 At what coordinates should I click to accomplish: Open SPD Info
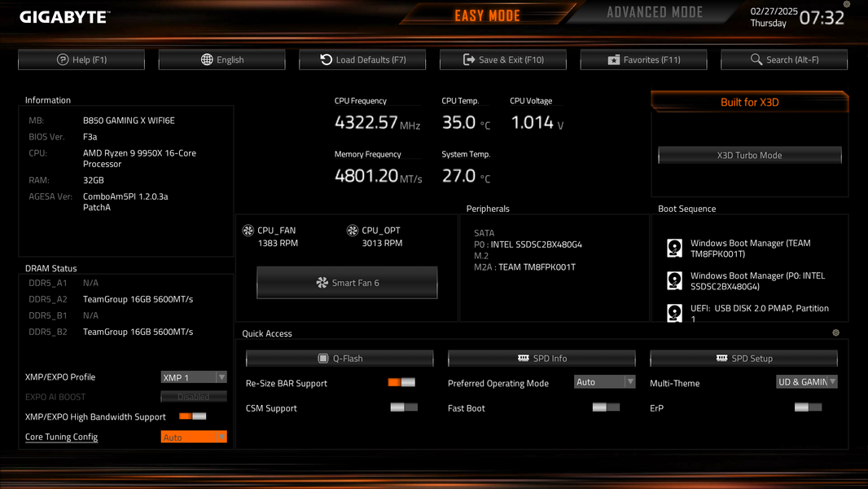tap(541, 359)
